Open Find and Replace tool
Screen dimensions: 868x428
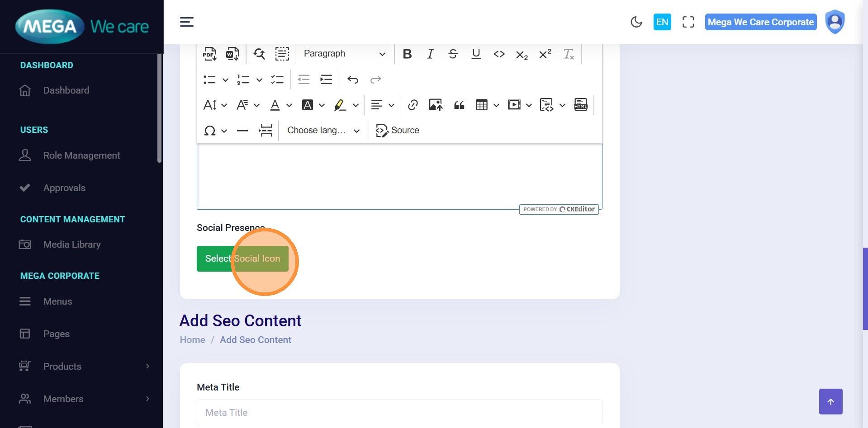(259, 54)
